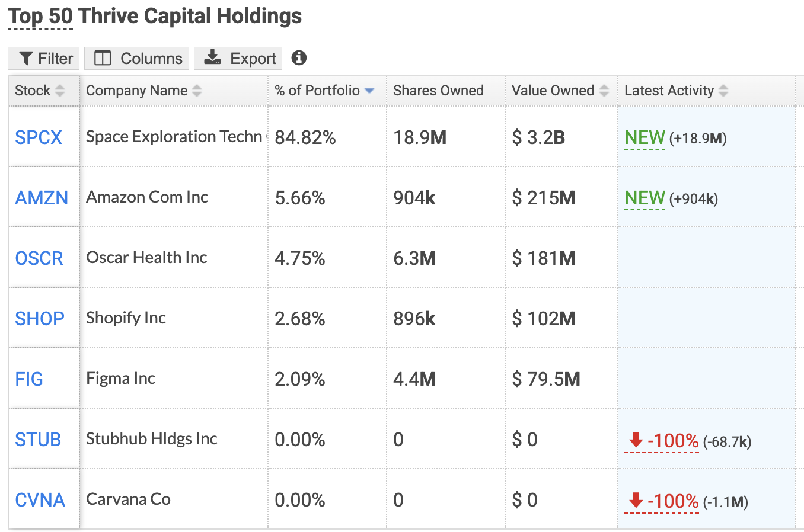Viewport: 804px width, 532px height.
Task: Click the red down arrow in STUB row
Action: (x=636, y=440)
